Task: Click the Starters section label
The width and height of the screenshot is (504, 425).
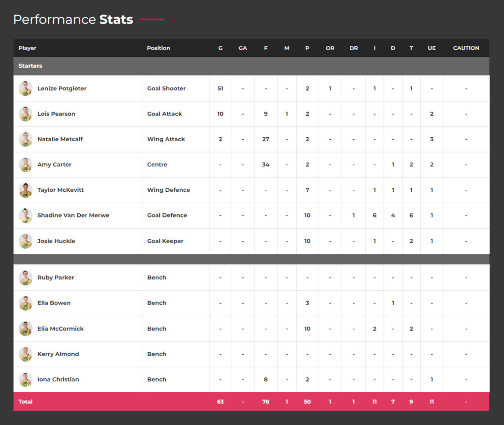Action: [30, 66]
